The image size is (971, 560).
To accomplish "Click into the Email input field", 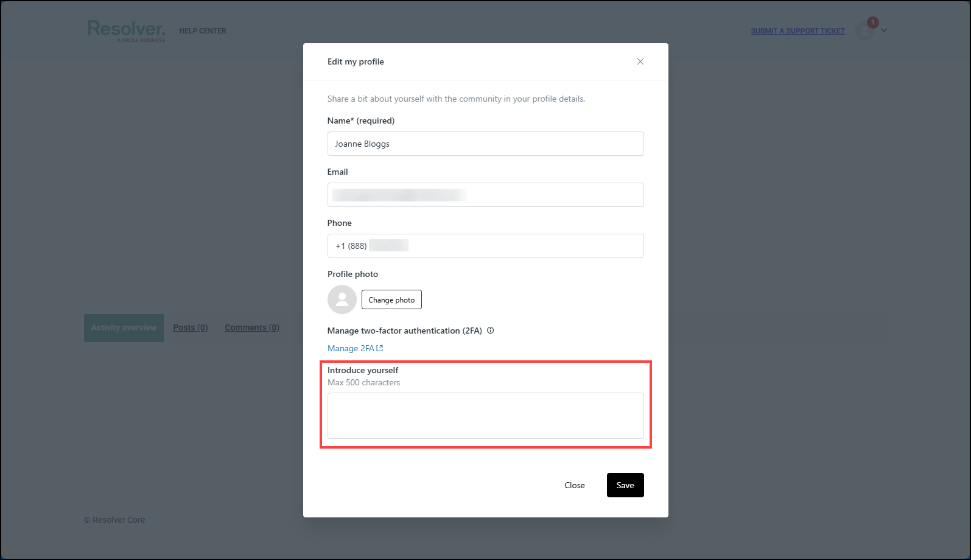I will pyautogui.click(x=485, y=195).
